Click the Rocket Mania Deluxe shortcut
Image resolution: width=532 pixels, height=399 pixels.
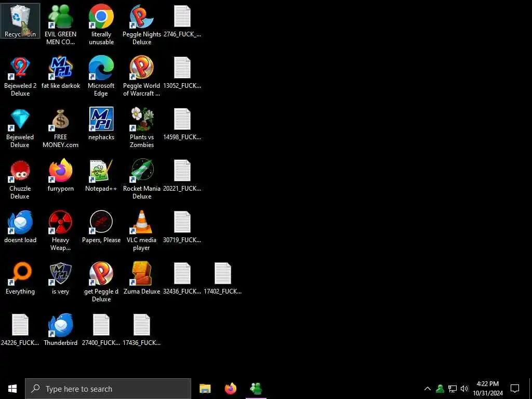tap(142, 179)
